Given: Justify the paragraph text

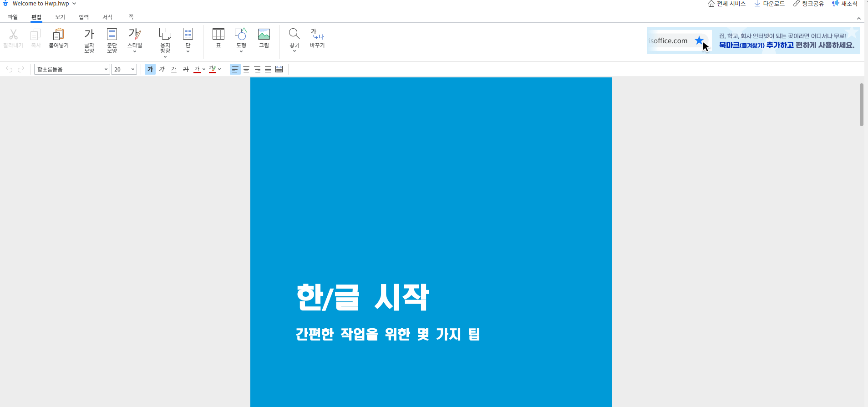Looking at the screenshot, I should pos(268,69).
